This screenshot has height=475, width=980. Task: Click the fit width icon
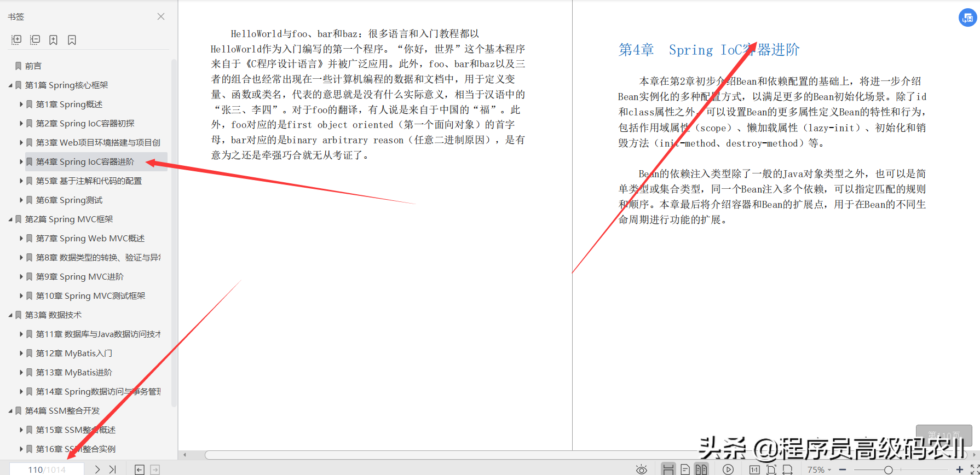787,470
